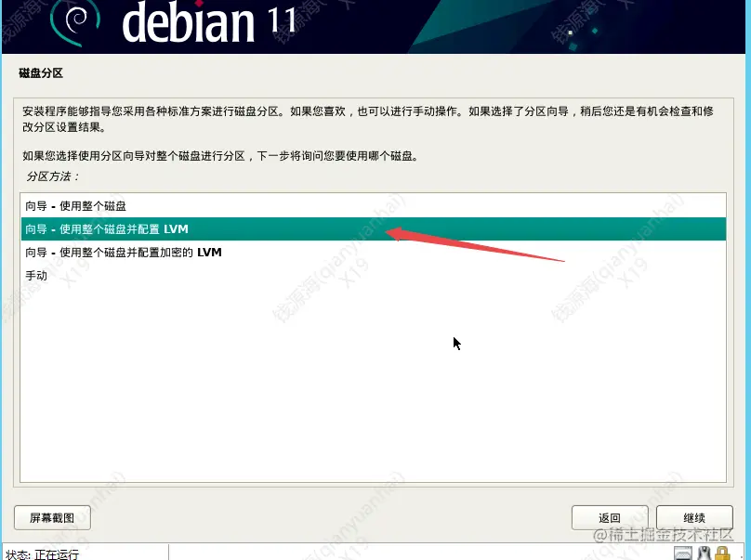
Task: Click the resize grip dot at status bar corner
Action: tap(742, 555)
